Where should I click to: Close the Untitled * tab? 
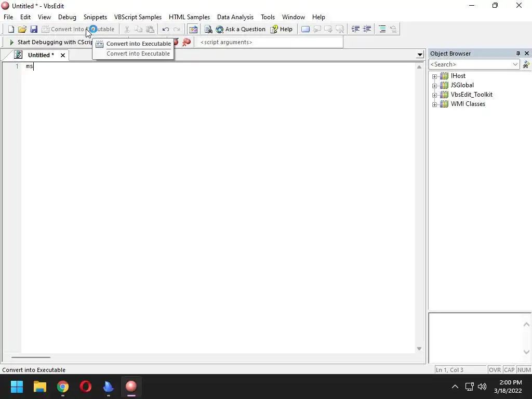pos(63,55)
